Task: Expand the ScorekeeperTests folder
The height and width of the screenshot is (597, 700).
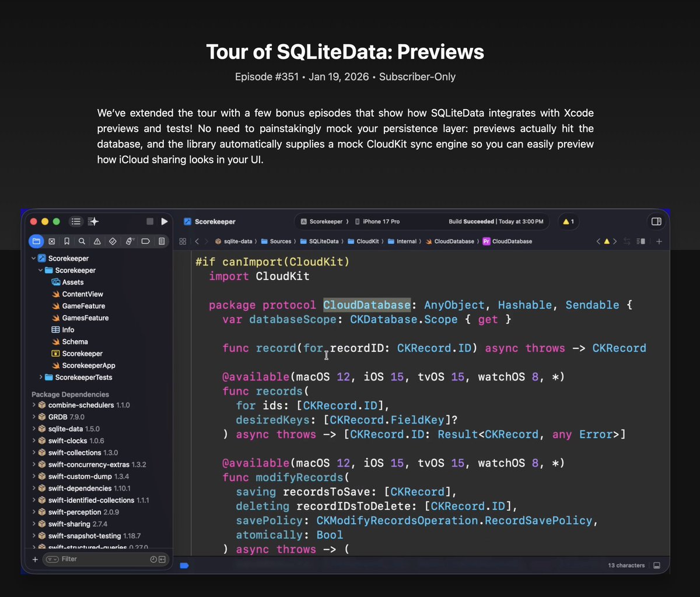Action: (x=40, y=377)
